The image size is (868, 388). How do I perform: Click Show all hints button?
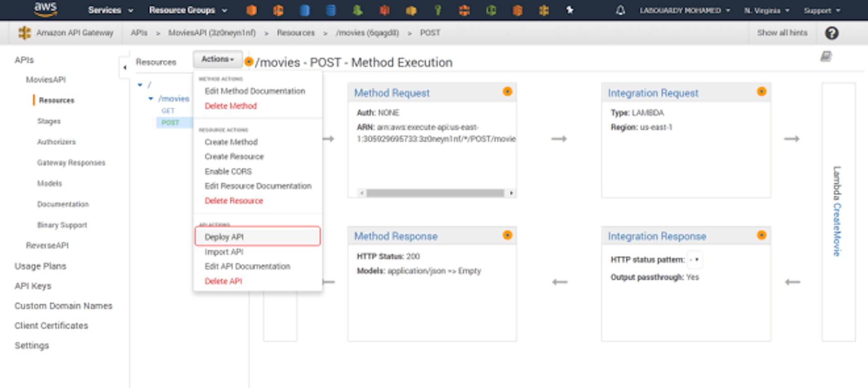(782, 33)
